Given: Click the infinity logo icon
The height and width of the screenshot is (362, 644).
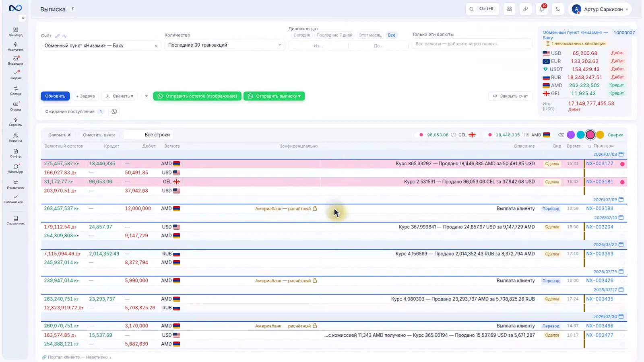Looking at the screenshot, I should tap(15, 8).
